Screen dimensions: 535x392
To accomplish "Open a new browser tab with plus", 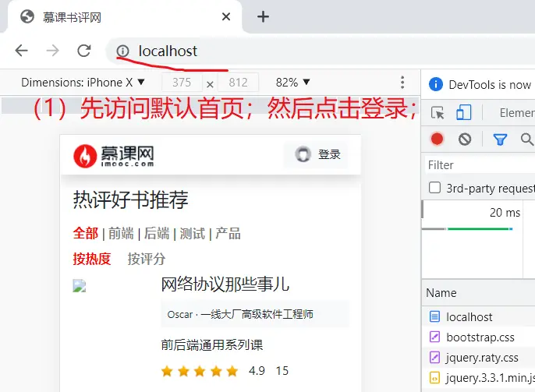I will pos(263,16).
